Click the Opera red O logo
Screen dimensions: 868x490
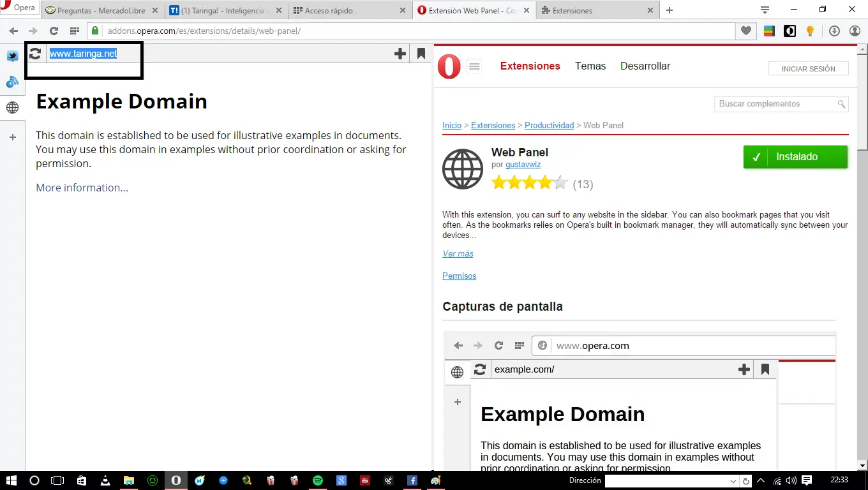click(x=449, y=66)
